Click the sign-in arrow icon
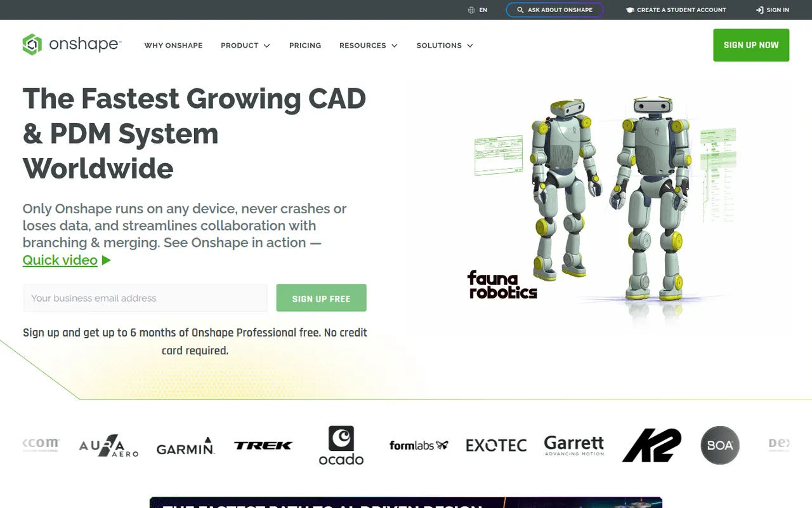The image size is (812, 508). (x=760, y=10)
